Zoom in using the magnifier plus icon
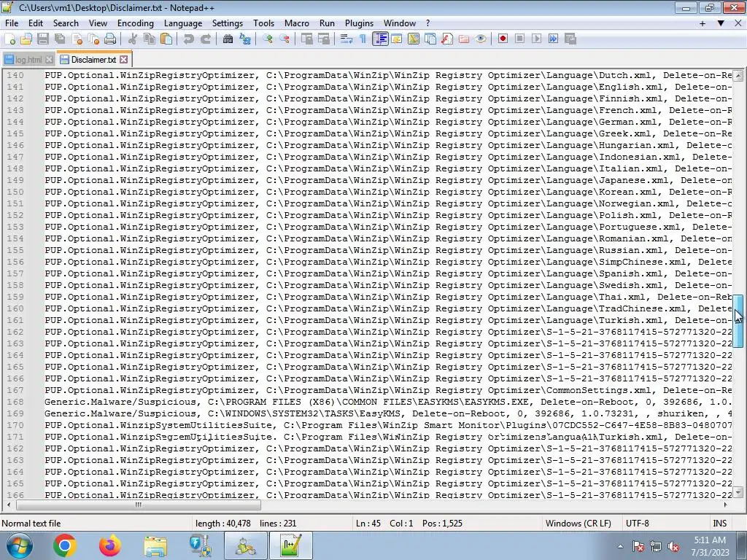This screenshot has height=560, width=747. point(268,39)
